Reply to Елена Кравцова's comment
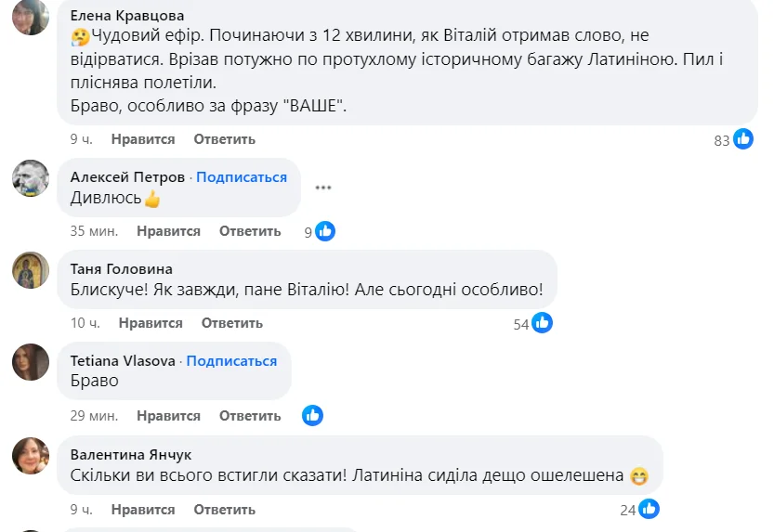The width and height of the screenshot is (774, 532). click(224, 139)
